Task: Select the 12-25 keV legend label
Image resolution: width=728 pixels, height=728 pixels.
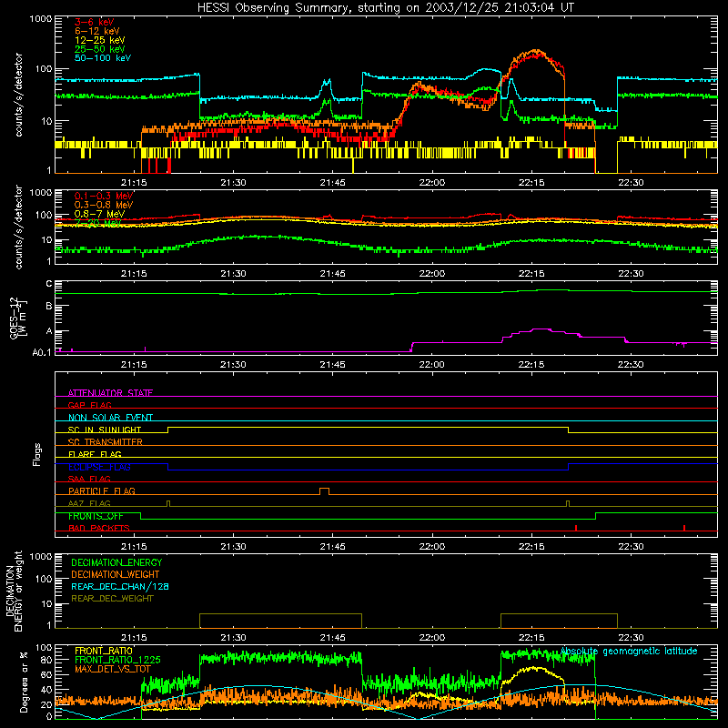Action: click(x=100, y=40)
